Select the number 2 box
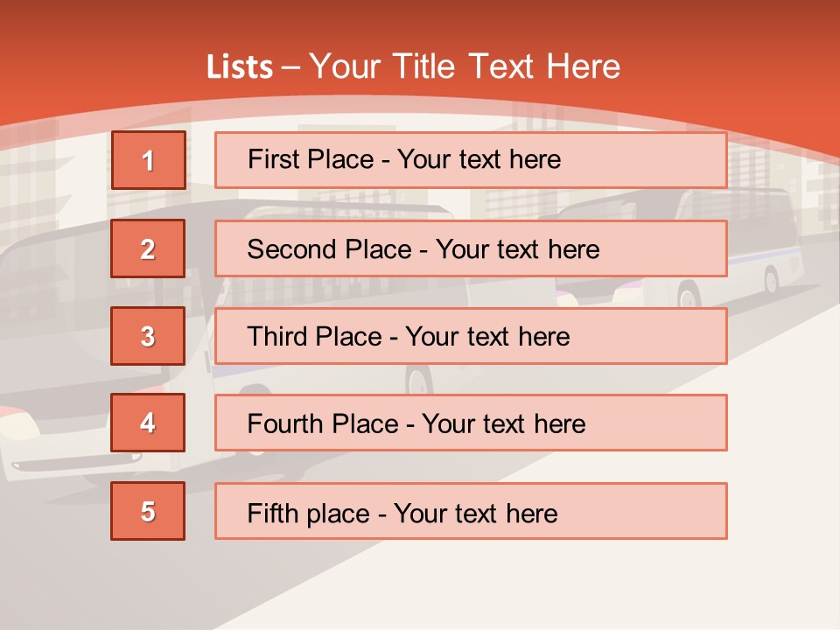 point(148,248)
